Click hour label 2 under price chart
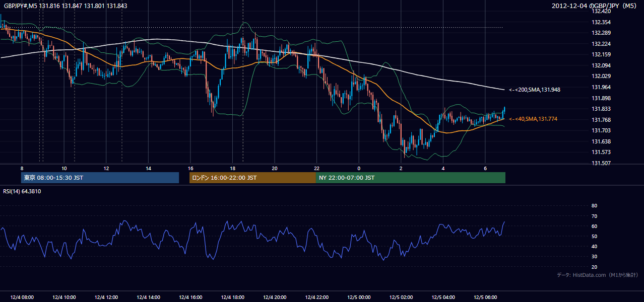 401,168
